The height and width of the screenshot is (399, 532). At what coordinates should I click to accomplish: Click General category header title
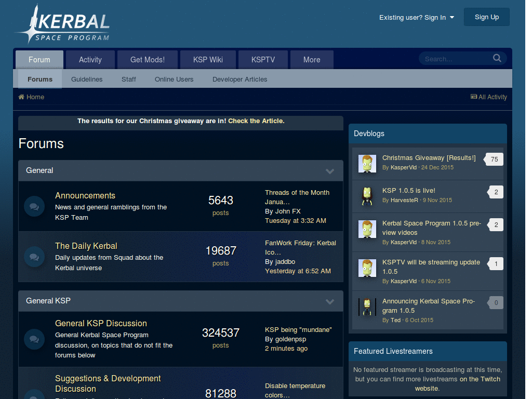[x=39, y=170]
